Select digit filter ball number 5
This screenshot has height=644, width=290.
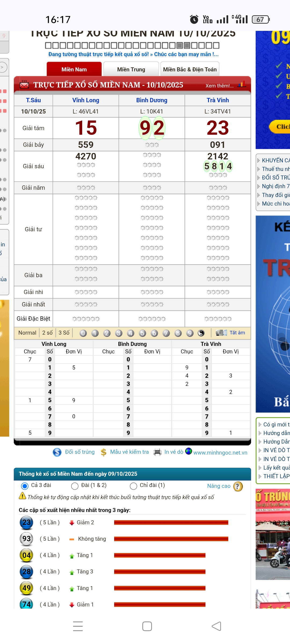tap(142, 333)
